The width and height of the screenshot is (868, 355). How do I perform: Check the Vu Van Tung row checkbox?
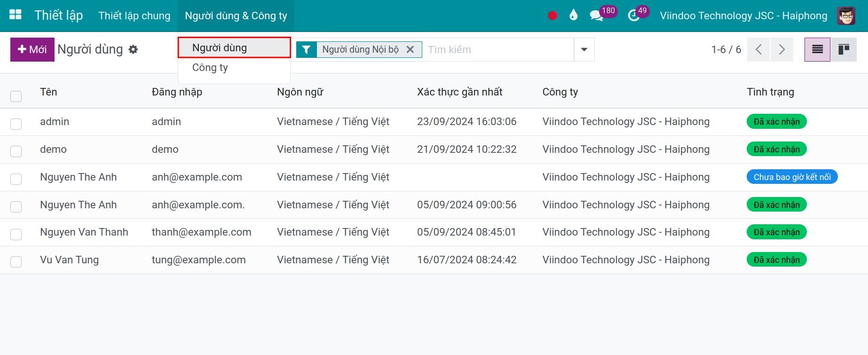16,262
